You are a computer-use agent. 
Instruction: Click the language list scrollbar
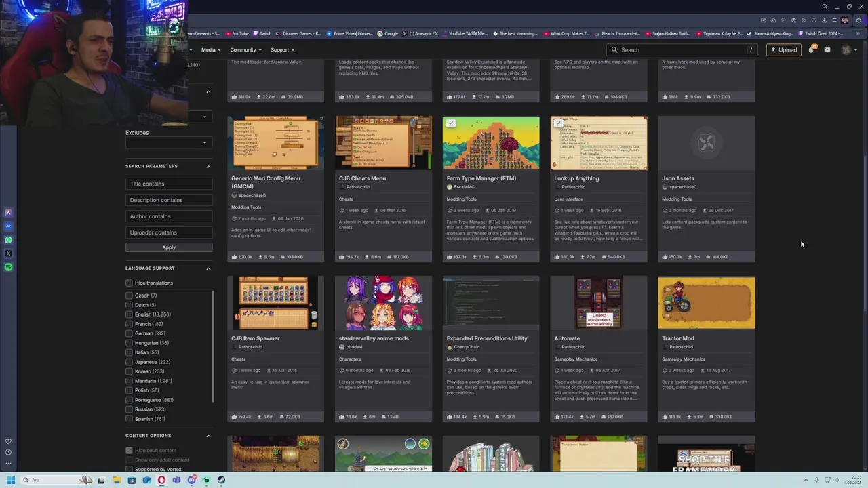214,346
